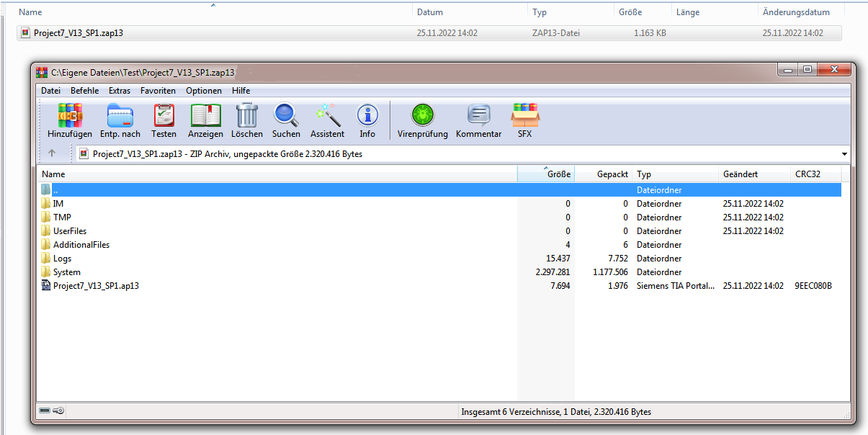Click archive icon in address bar

tap(84, 153)
